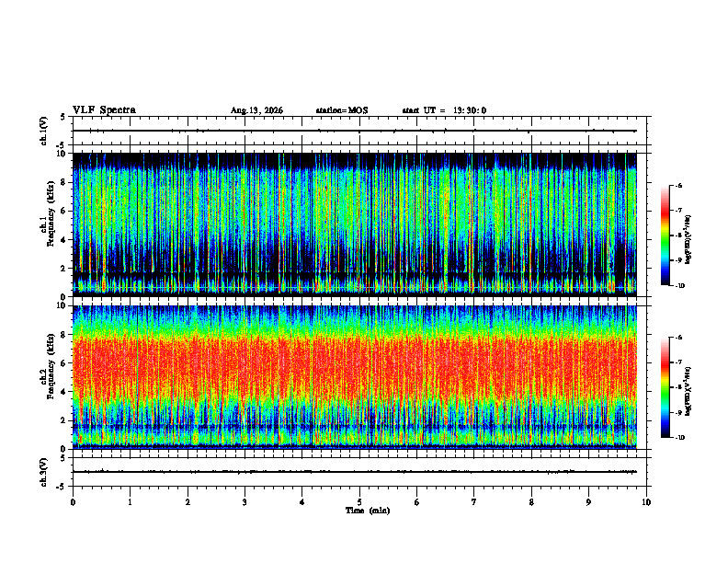Click the 8 kHz tick on ch.1 axis
728x563 pixels.
tap(65, 182)
